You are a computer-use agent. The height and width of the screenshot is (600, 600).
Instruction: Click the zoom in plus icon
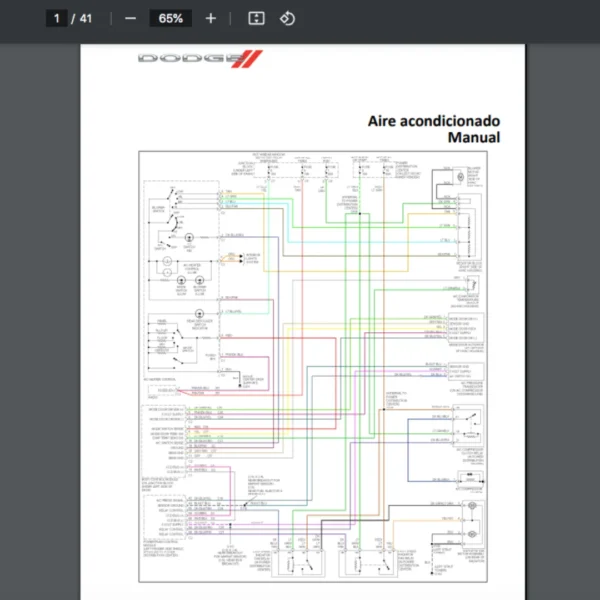click(x=210, y=18)
